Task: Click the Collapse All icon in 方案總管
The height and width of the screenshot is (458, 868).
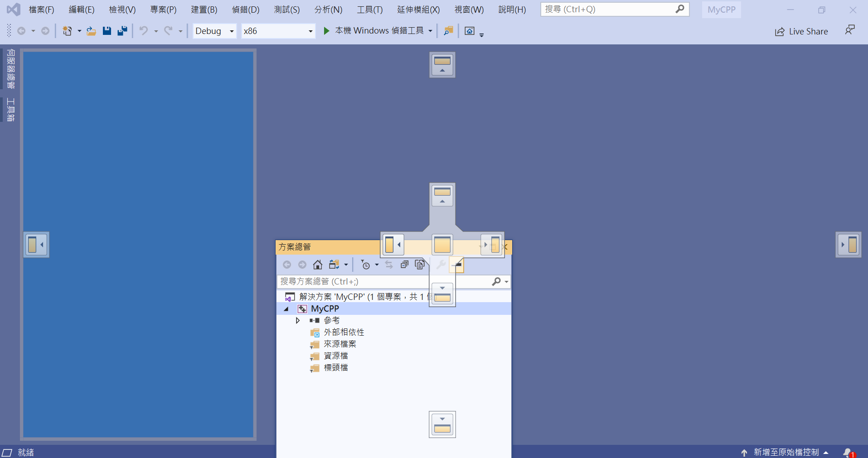Action: [x=404, y=265]
